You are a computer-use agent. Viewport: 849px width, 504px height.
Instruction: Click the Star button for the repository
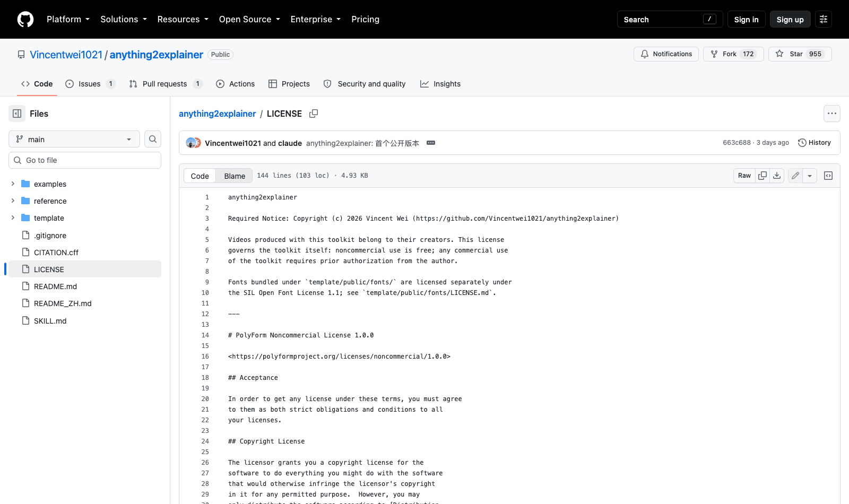[800, 54]
